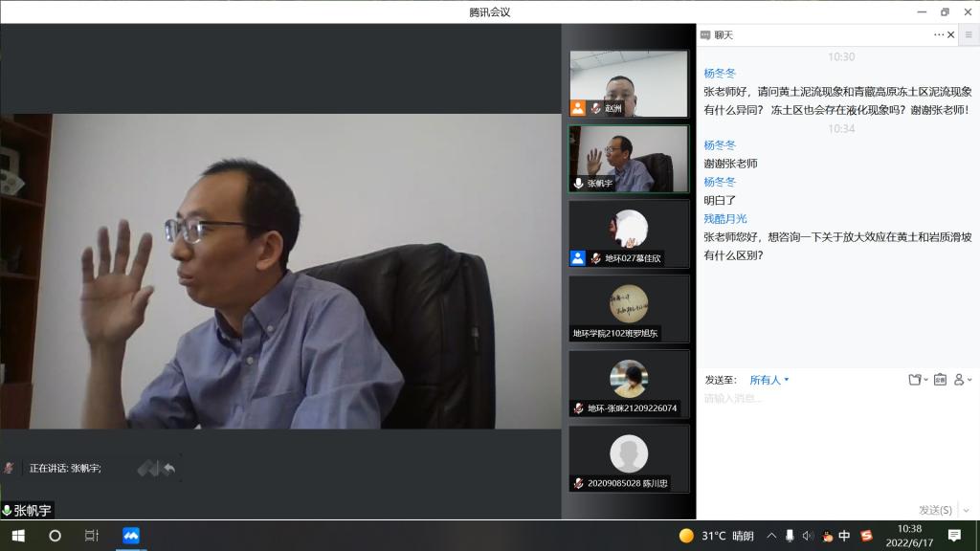Open the chat permissions person dropdown
The height and width of the screenshot is (551, 980).
click(x=963, y=380)
